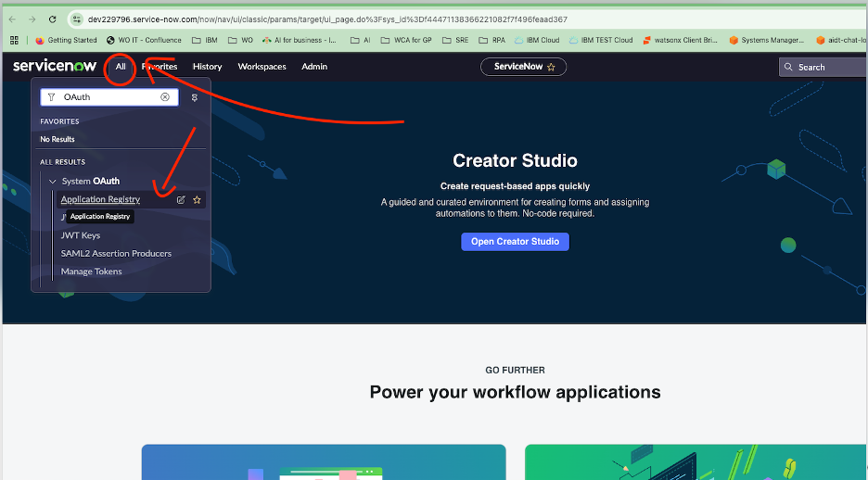The image size is (868, 480).
Task: Open the Admin menu
Action: [314, 67]
